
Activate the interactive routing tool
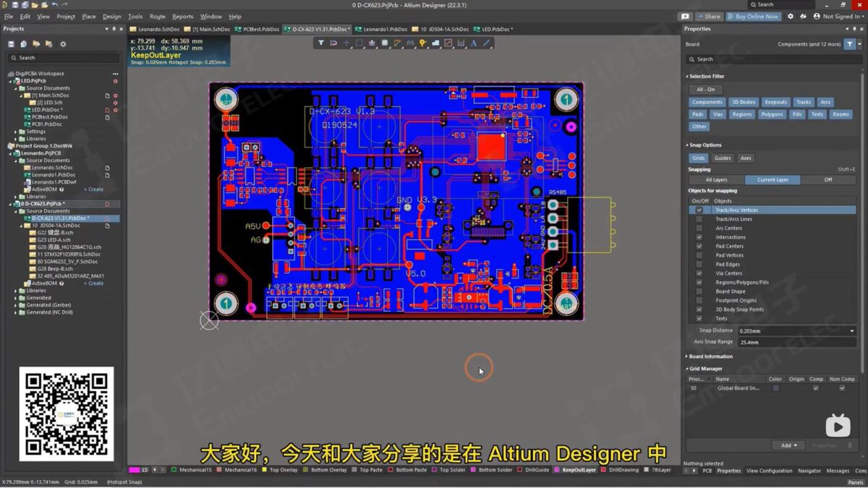(x=397, y=43)
